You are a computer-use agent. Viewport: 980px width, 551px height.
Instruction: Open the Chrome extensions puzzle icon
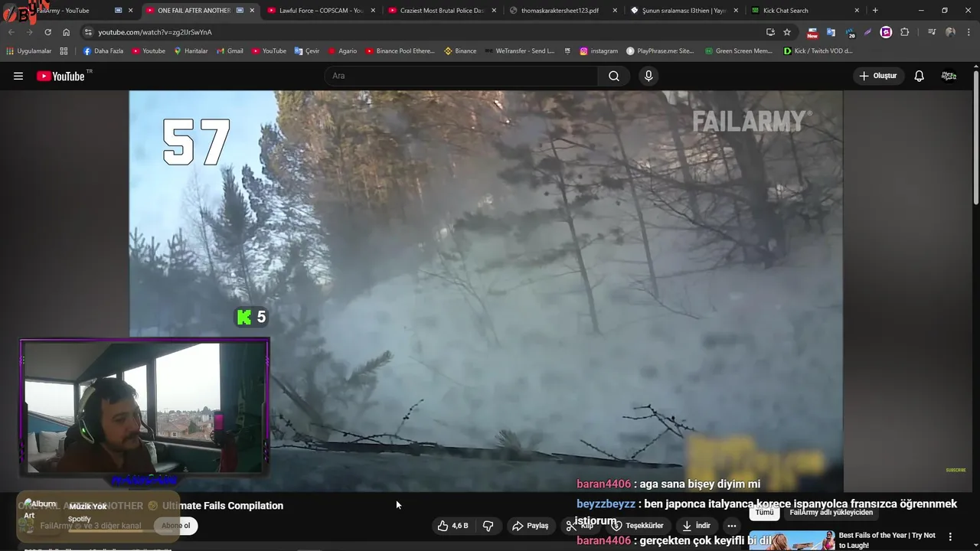pos(905,32)
